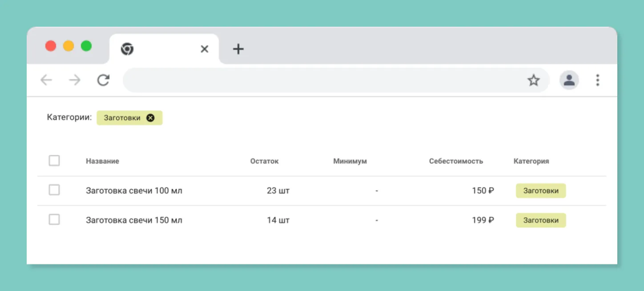This screenshot has width=644, height=291.
Task: Reload the page with refresh icon
Action: (103, 80)
